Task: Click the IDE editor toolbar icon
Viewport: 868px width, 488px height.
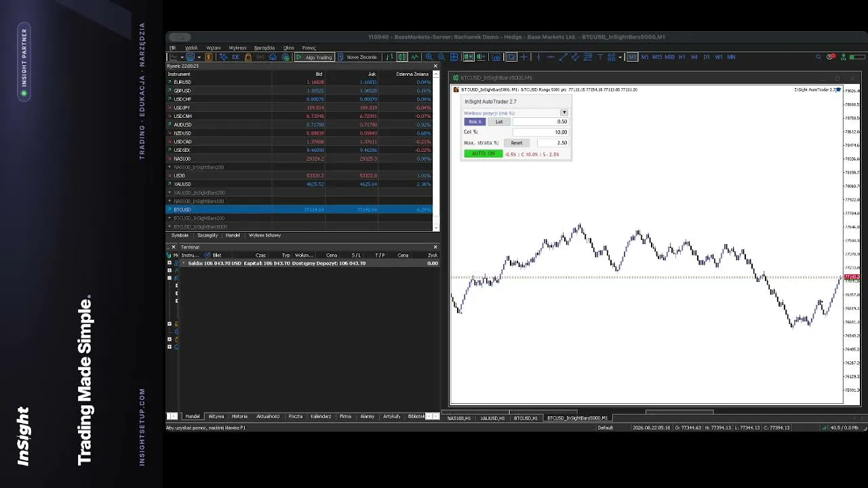Action: tap(236, 57)
